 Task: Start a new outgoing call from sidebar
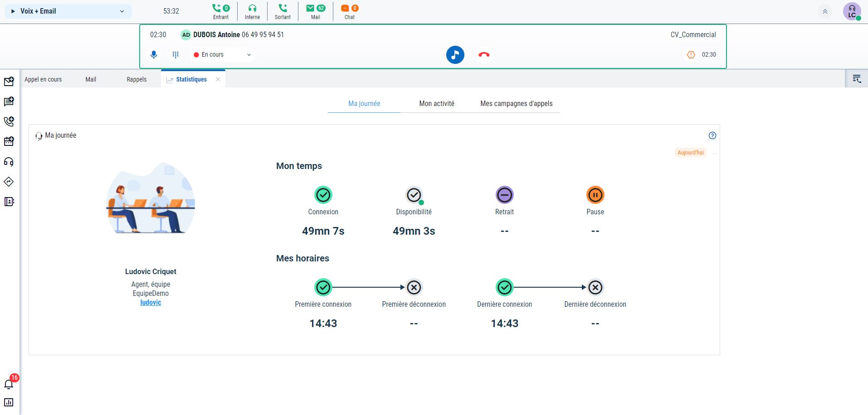[x=9, y=121]
